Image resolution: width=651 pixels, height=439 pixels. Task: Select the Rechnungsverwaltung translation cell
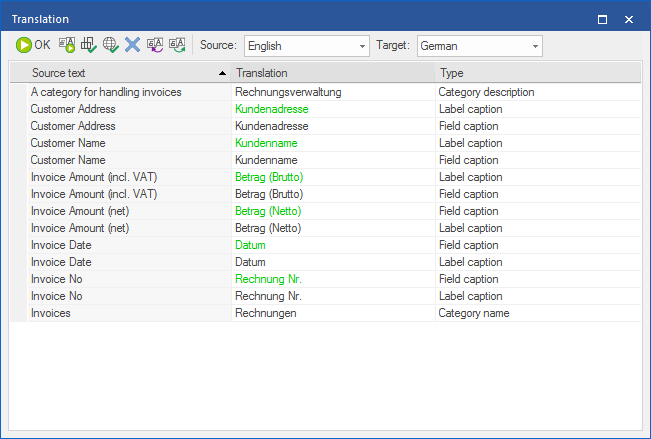(288, 92)
